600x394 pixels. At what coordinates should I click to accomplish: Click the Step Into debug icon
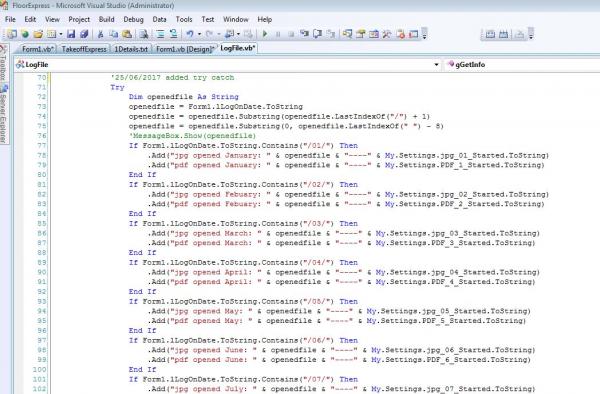pyautogui.click(x=304, y=34)
